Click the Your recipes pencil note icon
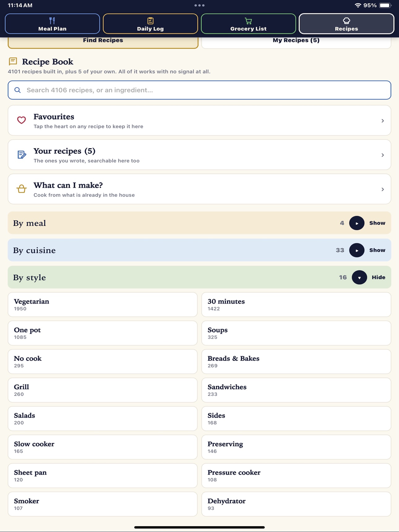Viewport: 399px width, 532px height. tap(21, 154)
